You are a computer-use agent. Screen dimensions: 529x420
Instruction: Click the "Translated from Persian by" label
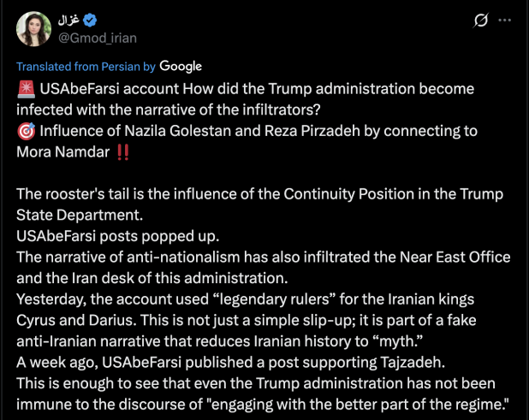click(86, 66)
